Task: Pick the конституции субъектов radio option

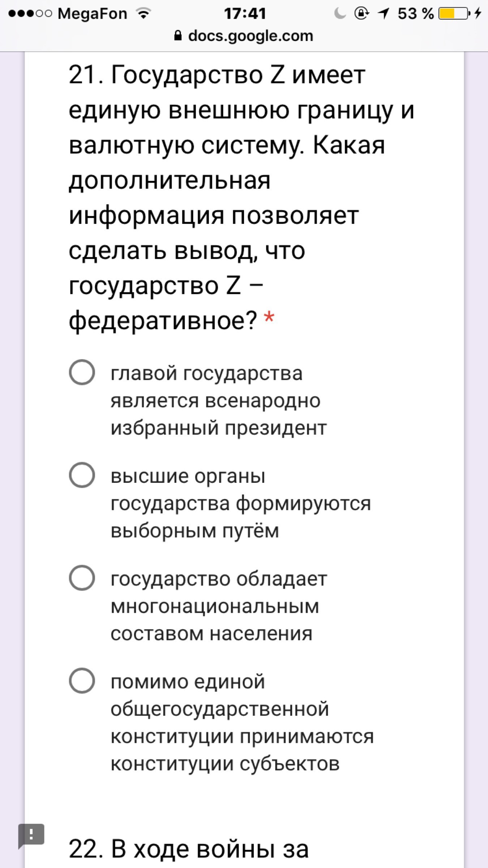Action: point(82,680)
